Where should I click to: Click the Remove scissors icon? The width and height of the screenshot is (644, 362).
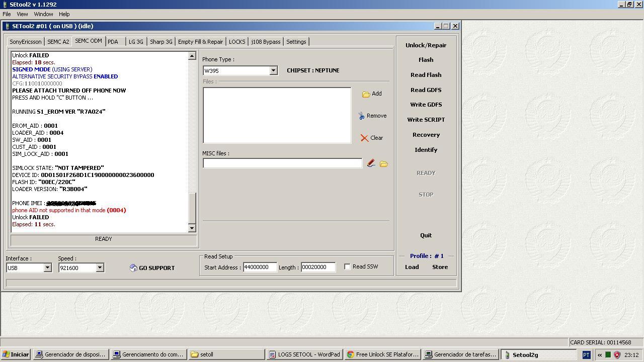pyautogui.click(x=361, y=116)
